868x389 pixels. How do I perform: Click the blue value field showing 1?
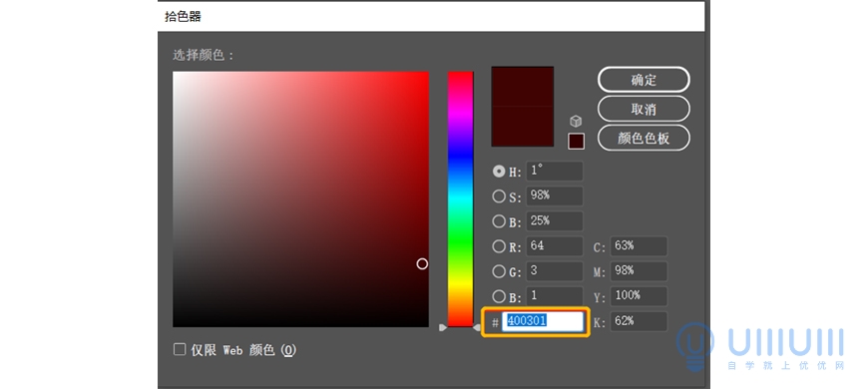tap(554, 296)
